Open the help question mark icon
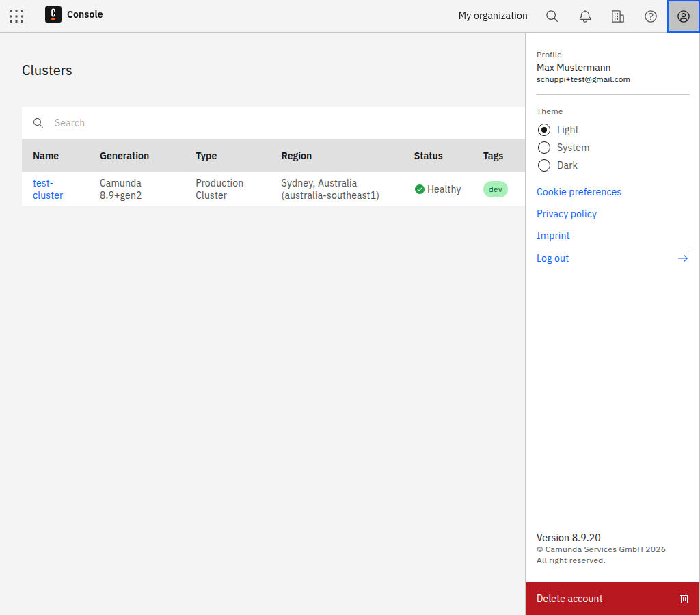Viewport: 700px width, 615px height. (x=650, y=16)
